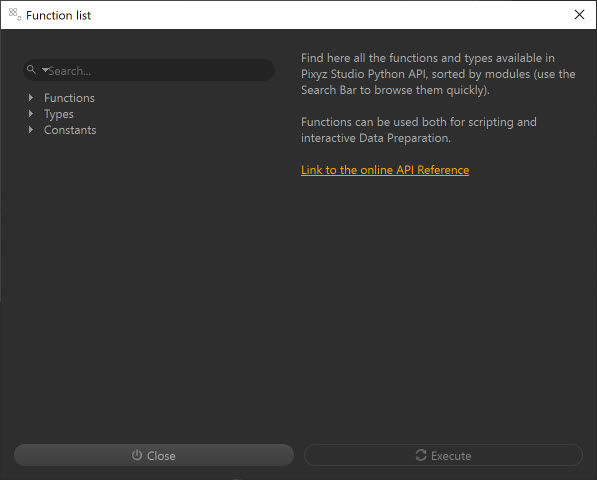Image resolution: width=597 pixels, height=480 pixels.
Task: Click the empty tree panel under Constants
Action: 148,285
